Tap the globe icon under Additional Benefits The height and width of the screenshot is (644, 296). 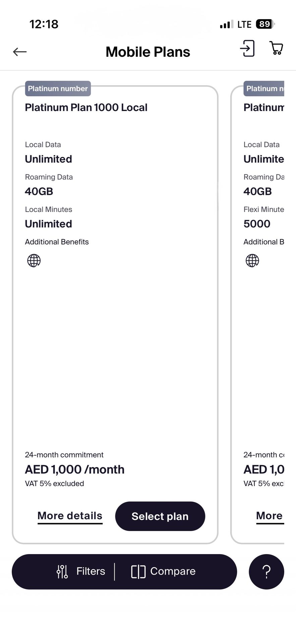34,260
